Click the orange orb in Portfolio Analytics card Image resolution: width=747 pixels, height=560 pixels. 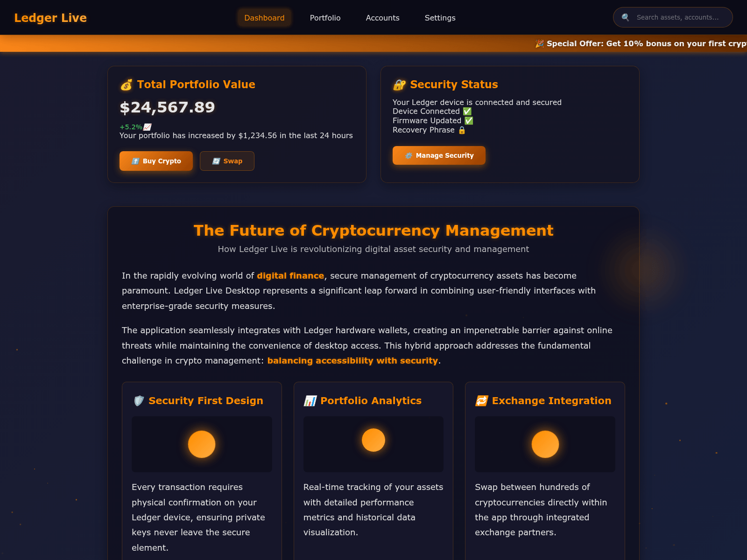point(373,440)
